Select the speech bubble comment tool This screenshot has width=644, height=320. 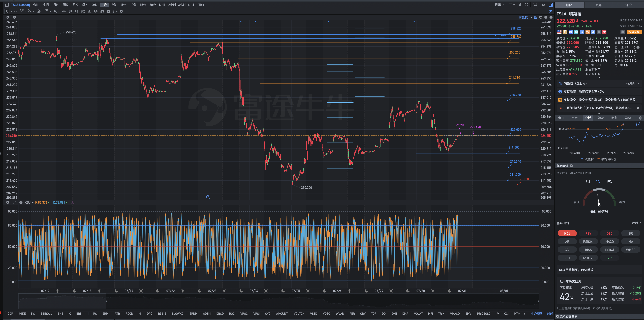(70, 11)
